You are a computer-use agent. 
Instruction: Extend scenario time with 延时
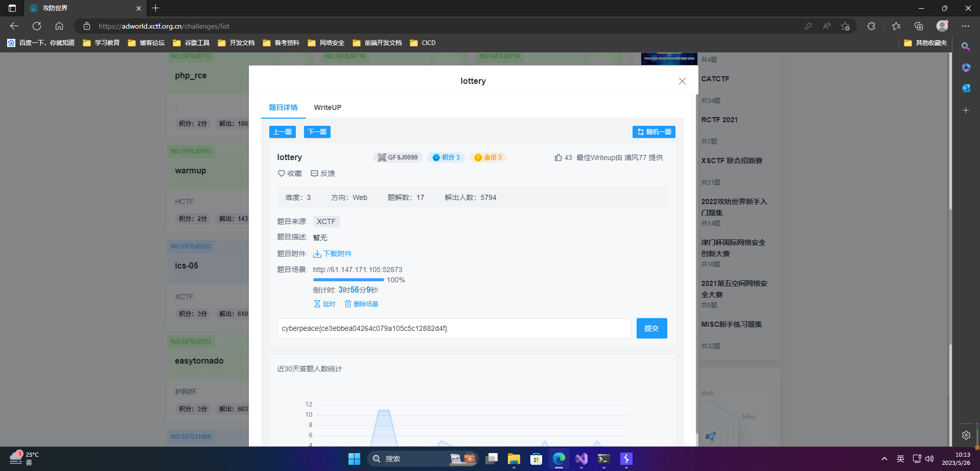(325, 304)
